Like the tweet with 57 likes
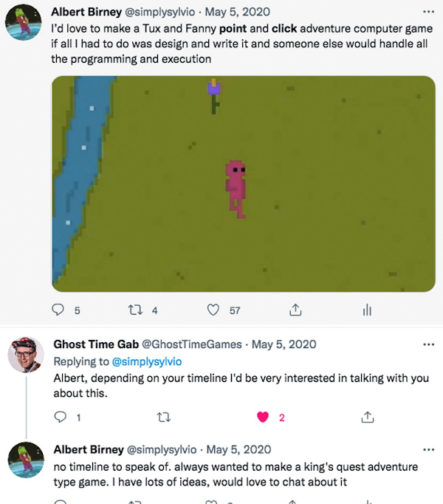This screenshot has width=443, height=504. click(213, 310)
